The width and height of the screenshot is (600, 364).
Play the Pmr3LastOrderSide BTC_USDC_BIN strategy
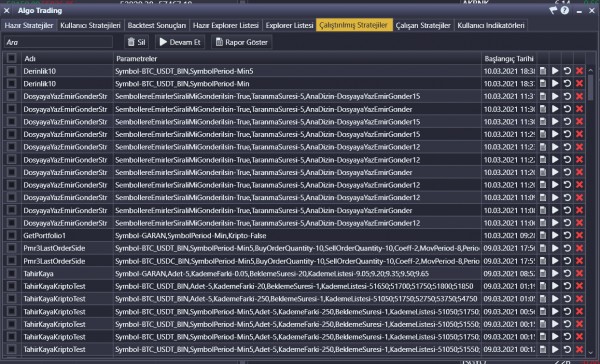pos(555,261)
